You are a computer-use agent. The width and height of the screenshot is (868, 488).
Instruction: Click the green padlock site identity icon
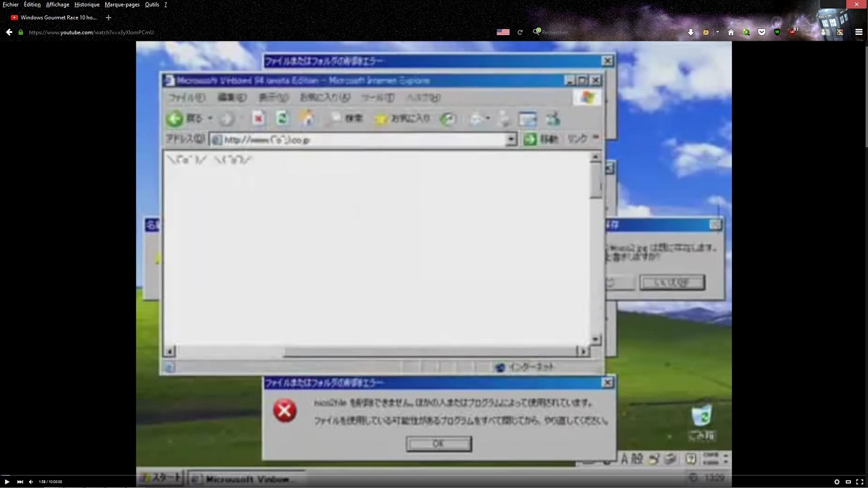click(21, 32)
